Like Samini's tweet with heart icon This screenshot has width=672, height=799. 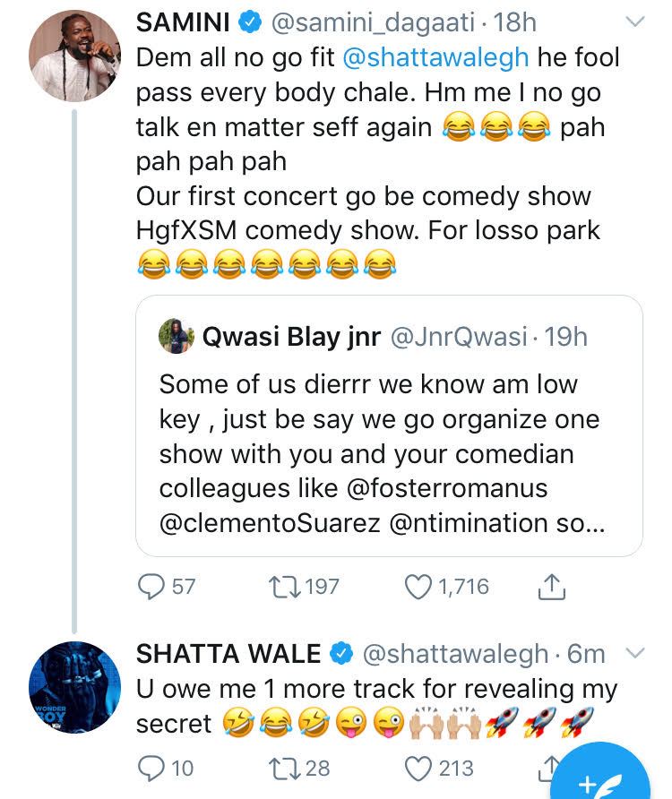[x=418, y=587]
